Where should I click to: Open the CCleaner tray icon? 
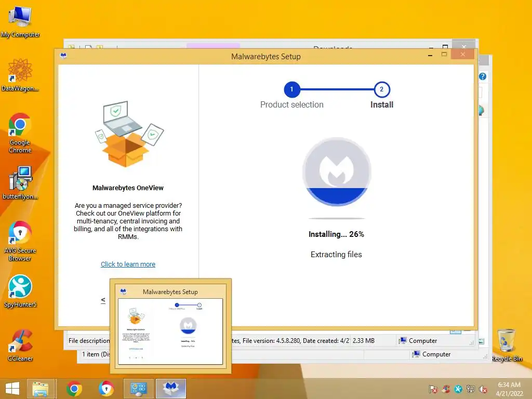click(446, 389)
